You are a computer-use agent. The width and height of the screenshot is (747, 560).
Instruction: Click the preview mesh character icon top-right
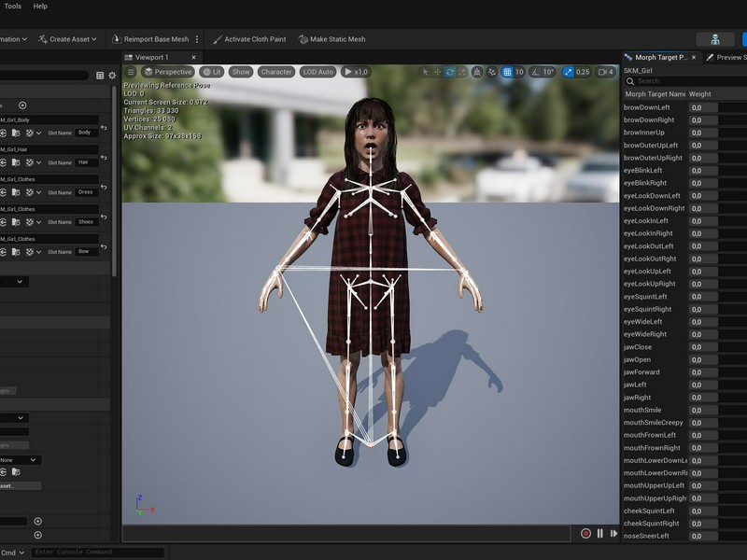(x=714, y=39)
